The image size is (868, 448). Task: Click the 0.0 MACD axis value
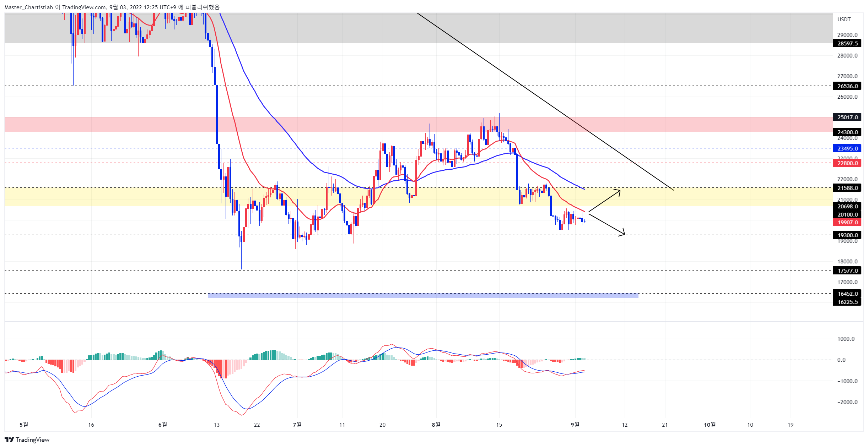click(841, 360)
